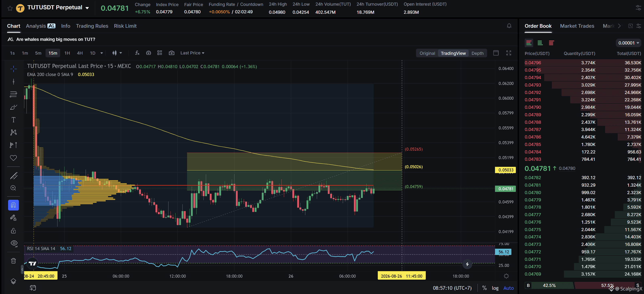
Task: Open the object tree layers icon
Action: point(14,281)
